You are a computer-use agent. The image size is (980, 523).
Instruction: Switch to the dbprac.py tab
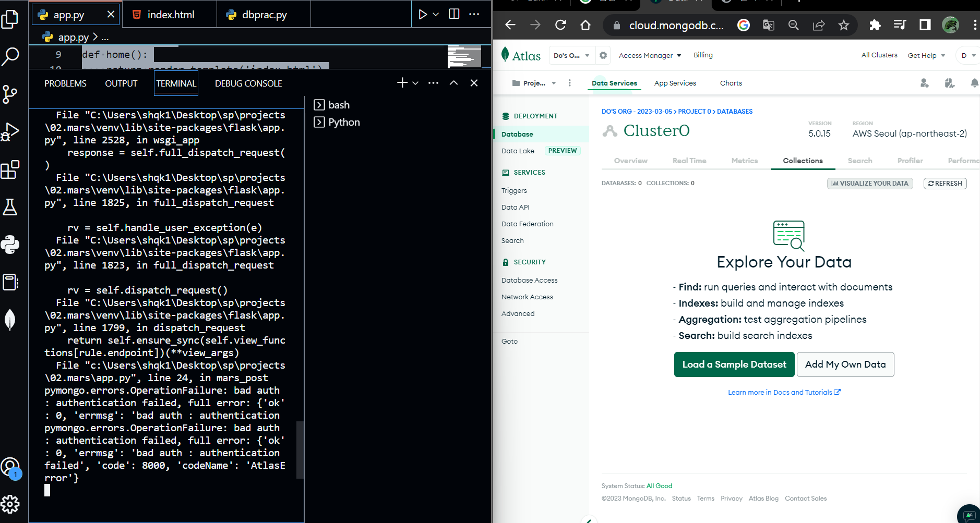point(264,15)
